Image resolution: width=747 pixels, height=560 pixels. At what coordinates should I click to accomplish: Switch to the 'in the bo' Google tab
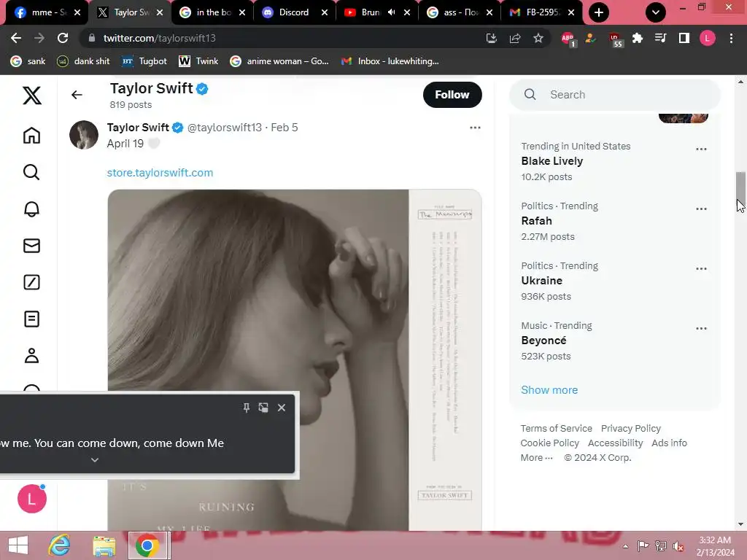tap(212, 12)
